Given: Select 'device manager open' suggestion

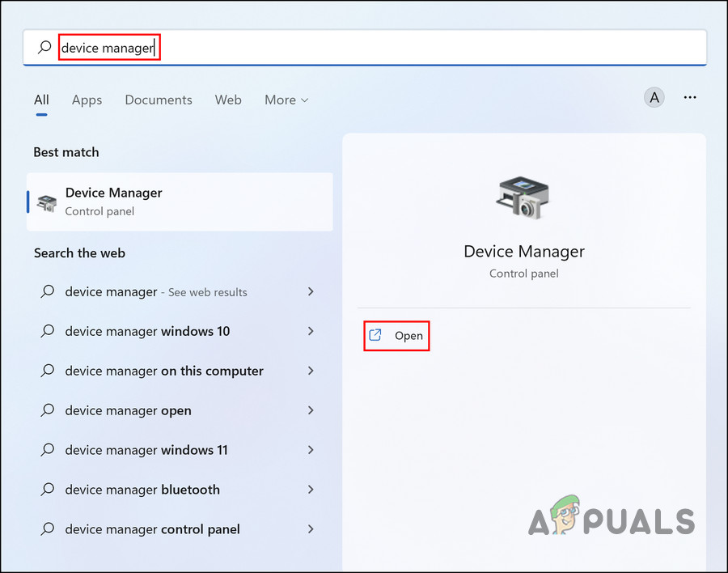Looking at the screenshot, I should pos(180,410).
